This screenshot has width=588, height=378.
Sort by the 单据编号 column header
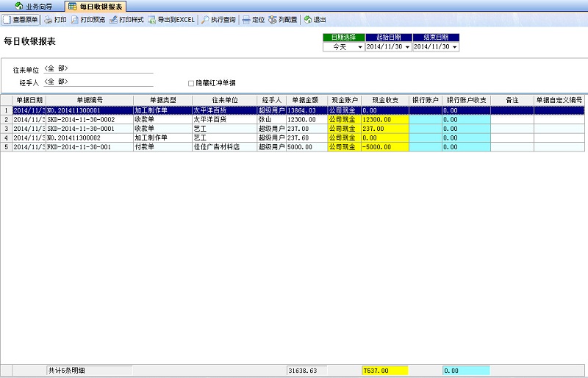click(x=89, y=99)
